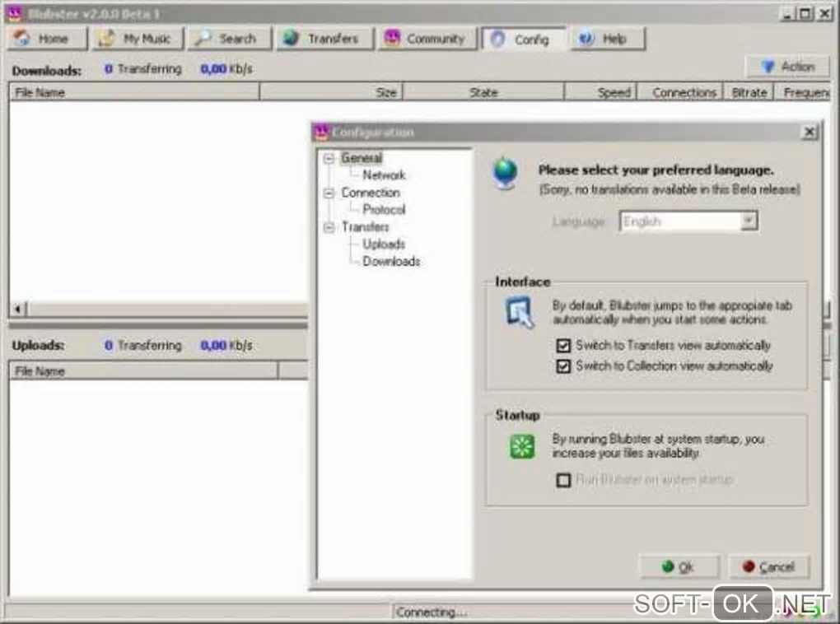Collapse the Connection tree node
The image size is (840, 624).
(329, 193)
